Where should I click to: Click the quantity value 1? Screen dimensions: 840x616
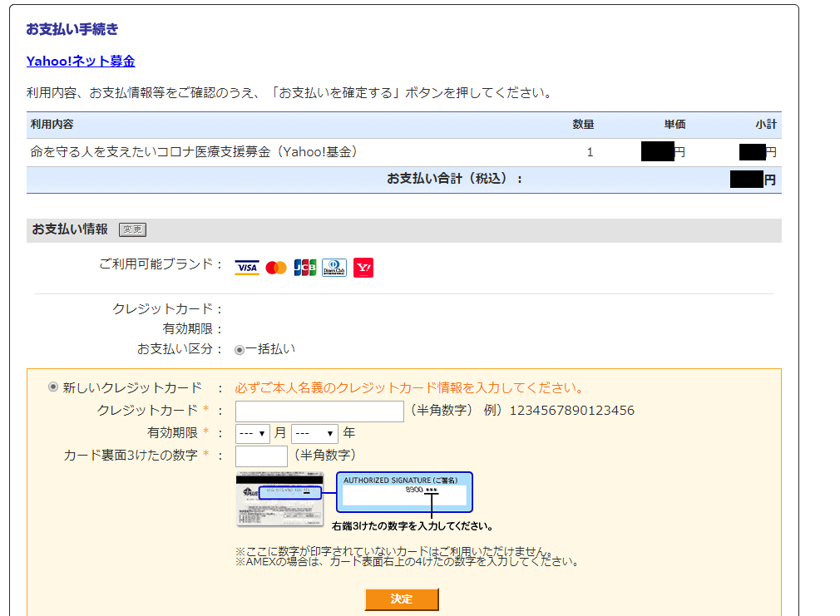(590, 152)
